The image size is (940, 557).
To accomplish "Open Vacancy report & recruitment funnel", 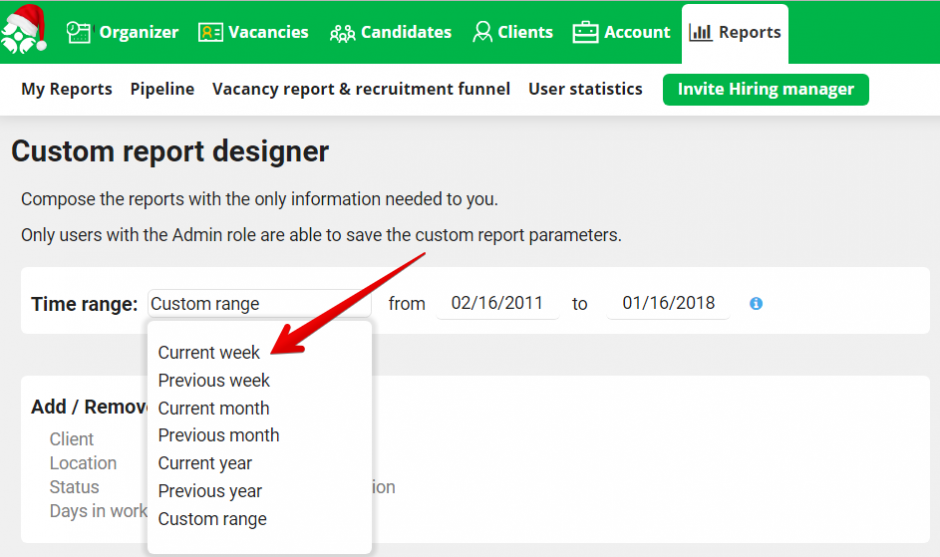I will tap(361, 89).
